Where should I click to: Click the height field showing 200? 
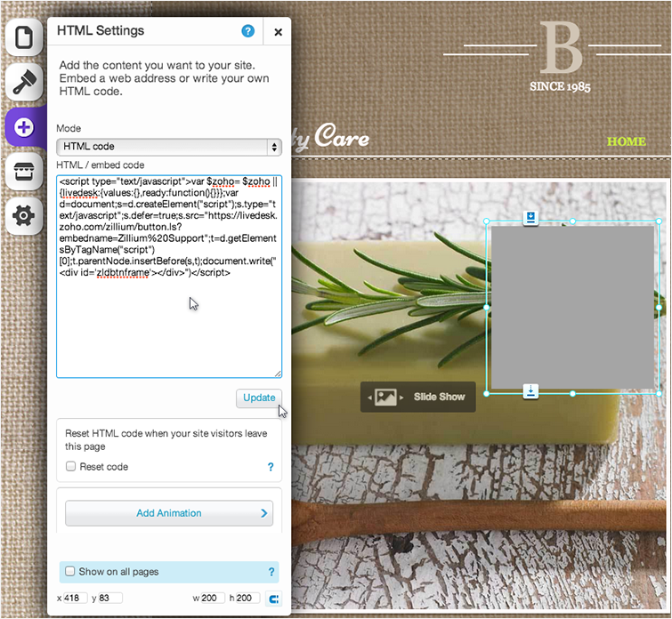(x=247, y=598)
